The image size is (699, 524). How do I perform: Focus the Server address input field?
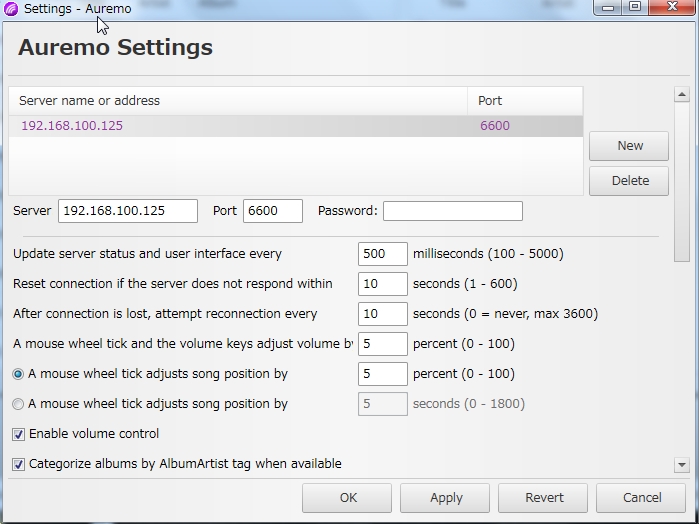(128, 211)
